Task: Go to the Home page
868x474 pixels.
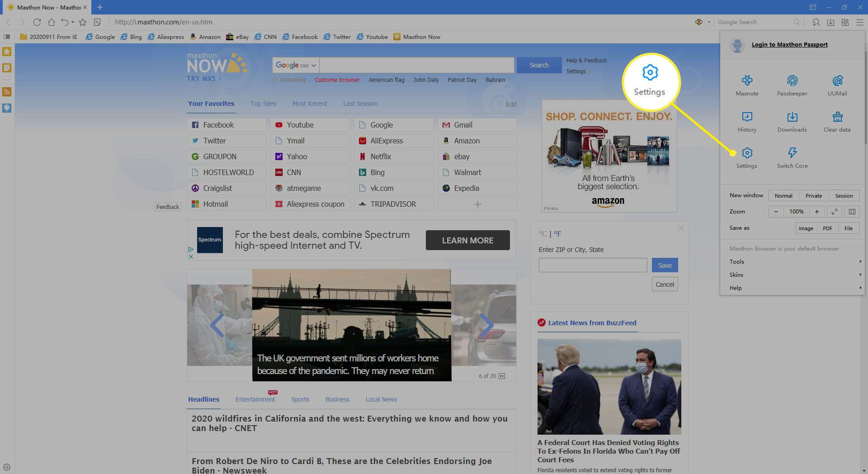Action: click(x=52, y=22)
